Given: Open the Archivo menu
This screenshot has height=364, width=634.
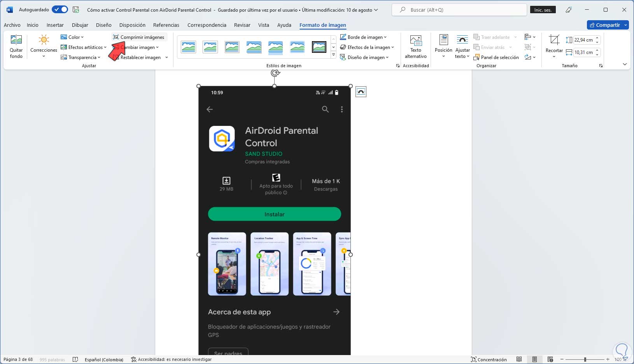Looking at the screenshot, I should (12, 25).
